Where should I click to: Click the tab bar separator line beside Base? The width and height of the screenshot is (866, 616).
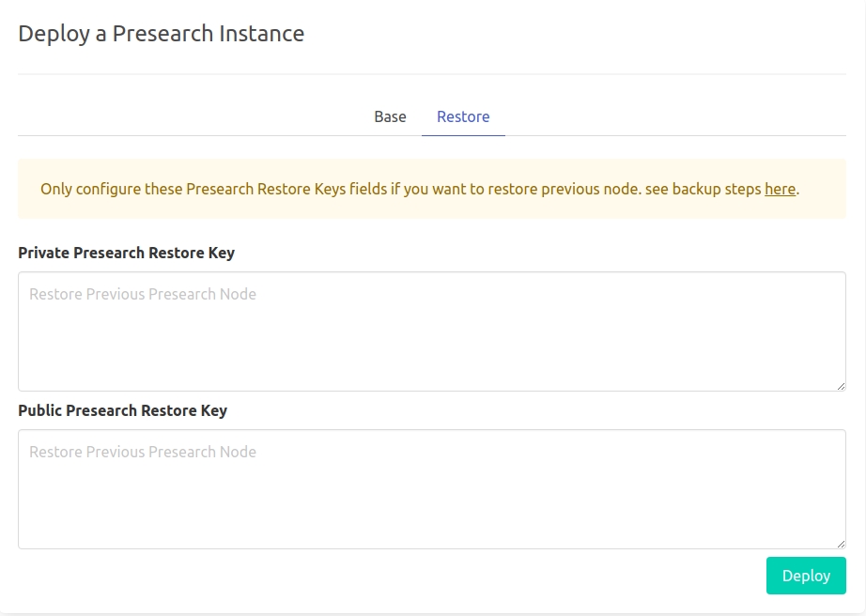point(188,135)
